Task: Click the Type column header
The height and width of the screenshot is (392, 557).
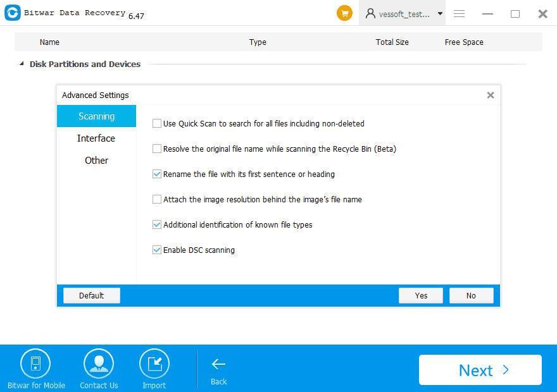Action: pyautogui.click(x=258, y=42)
